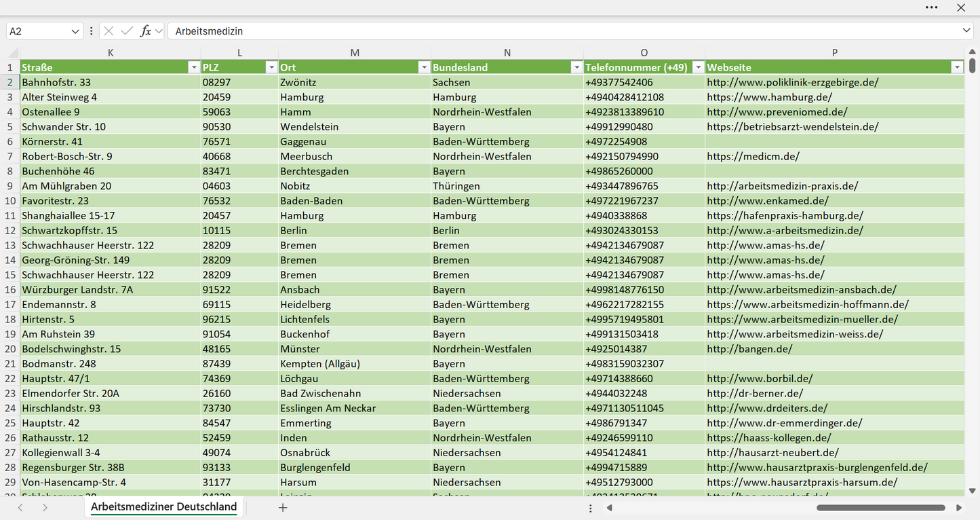This screenshot has width=980, height=520.
Task: Select cell with PLZ 20459
Action: [x=239, y=97]
